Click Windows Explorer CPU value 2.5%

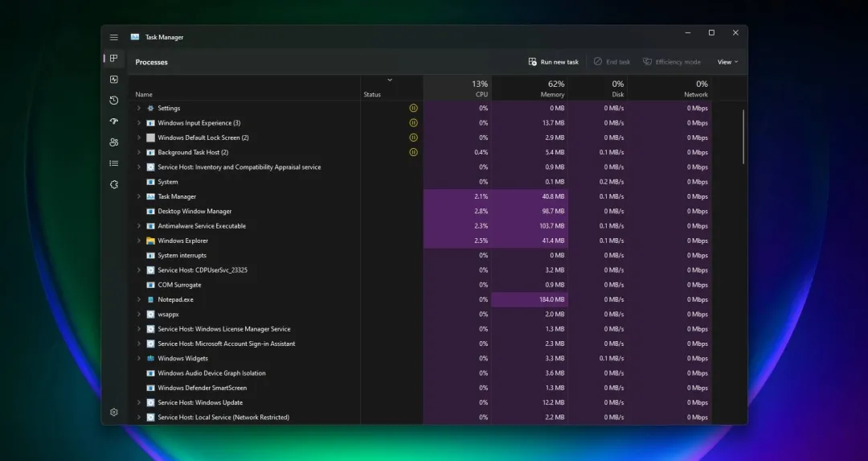pos(481,241)
